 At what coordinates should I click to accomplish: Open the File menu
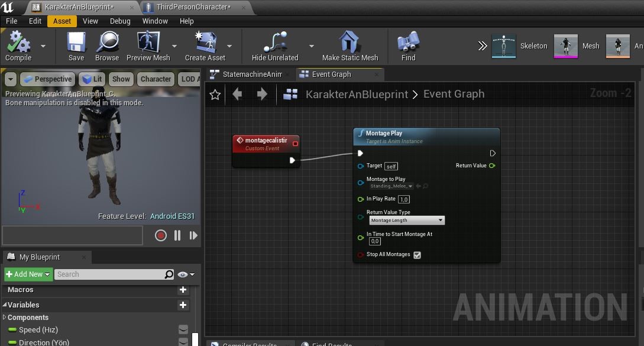pos(11,21)
